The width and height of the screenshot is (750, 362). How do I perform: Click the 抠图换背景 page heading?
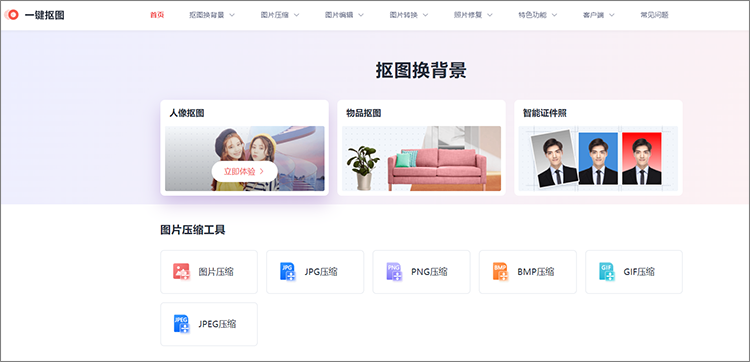(x=421, y=71)
